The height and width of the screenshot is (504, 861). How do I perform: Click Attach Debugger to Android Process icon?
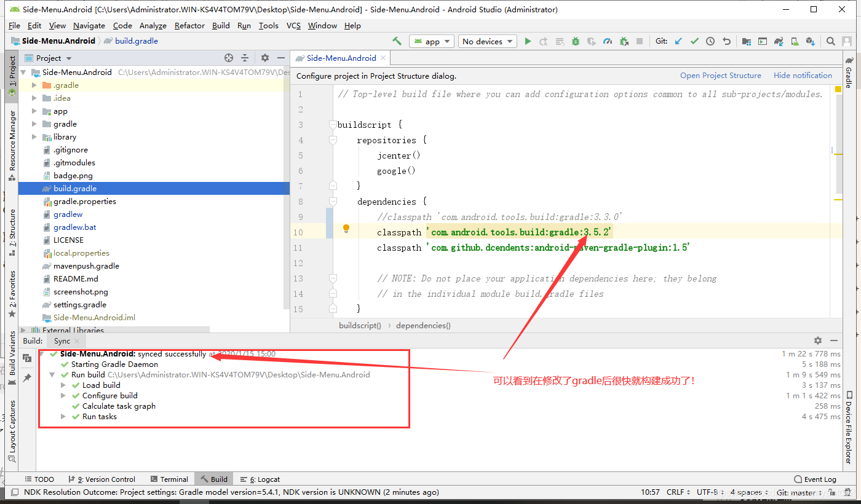624,41
